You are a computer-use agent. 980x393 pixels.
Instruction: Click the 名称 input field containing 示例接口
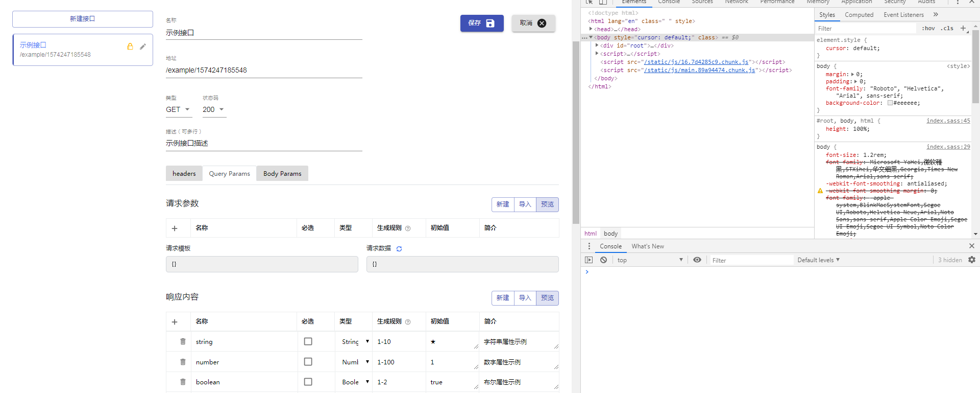click(264, 33)
